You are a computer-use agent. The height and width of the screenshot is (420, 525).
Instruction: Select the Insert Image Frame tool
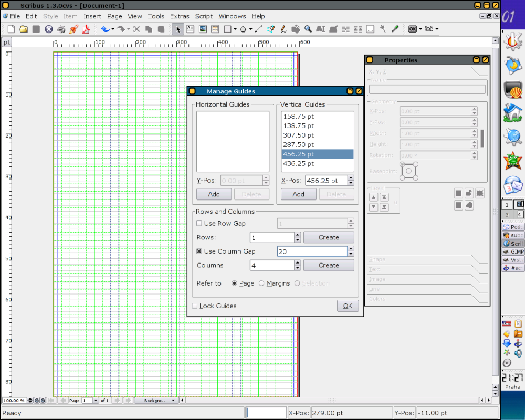[203, 29]
